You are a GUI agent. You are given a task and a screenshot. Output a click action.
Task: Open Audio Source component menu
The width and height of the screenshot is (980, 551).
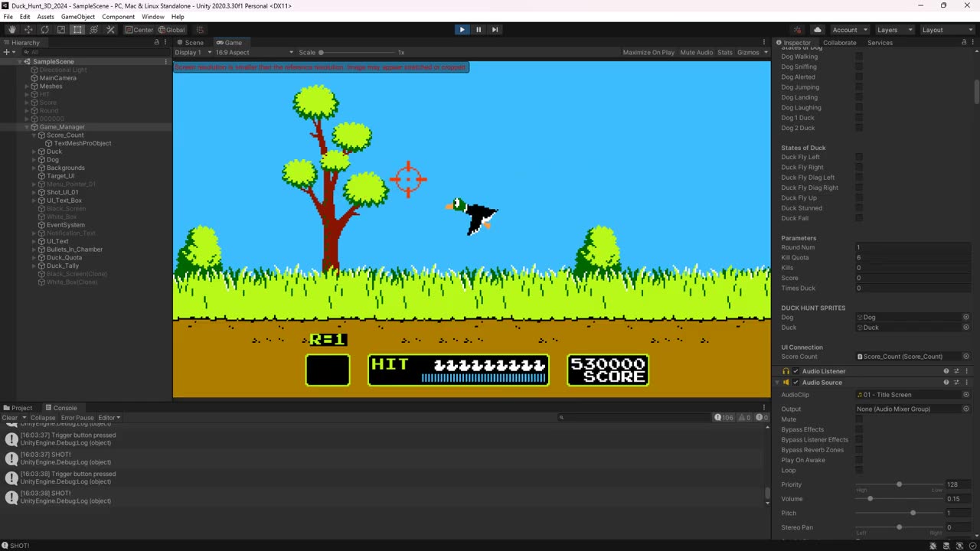(x=966, y=383)
